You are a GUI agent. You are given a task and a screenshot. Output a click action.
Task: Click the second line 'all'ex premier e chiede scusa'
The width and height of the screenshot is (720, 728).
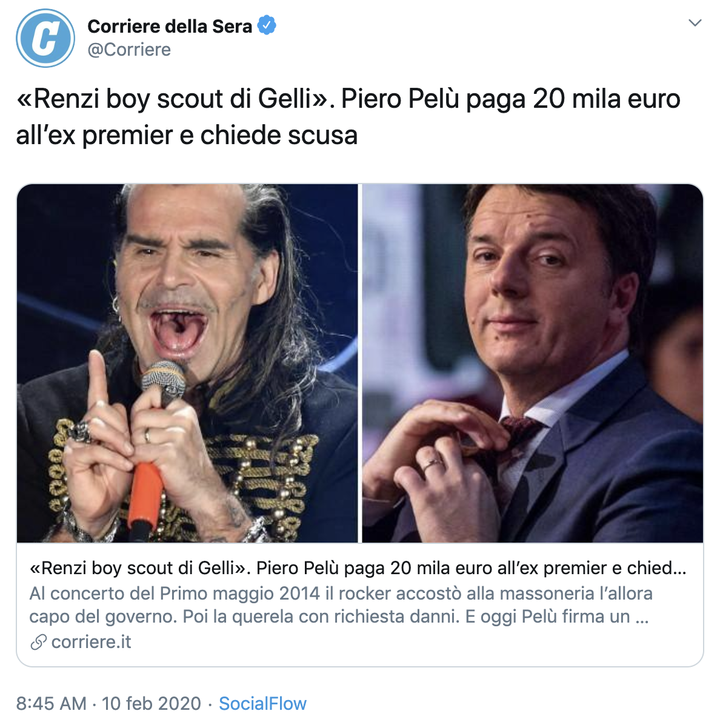tap(187, 134)
